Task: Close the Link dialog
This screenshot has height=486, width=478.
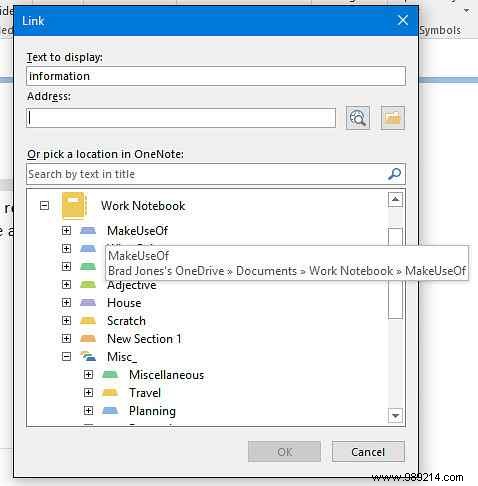Action: coord(403,20)
